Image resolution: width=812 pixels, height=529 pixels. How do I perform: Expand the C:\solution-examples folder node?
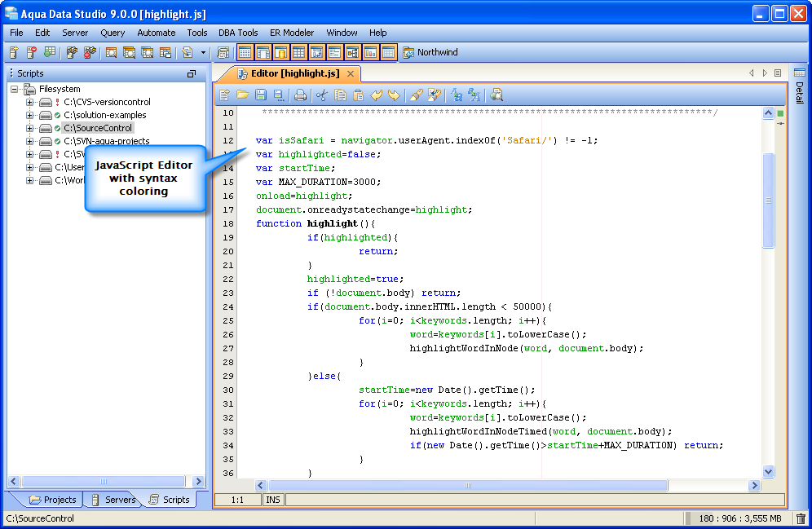click(30, 116)
